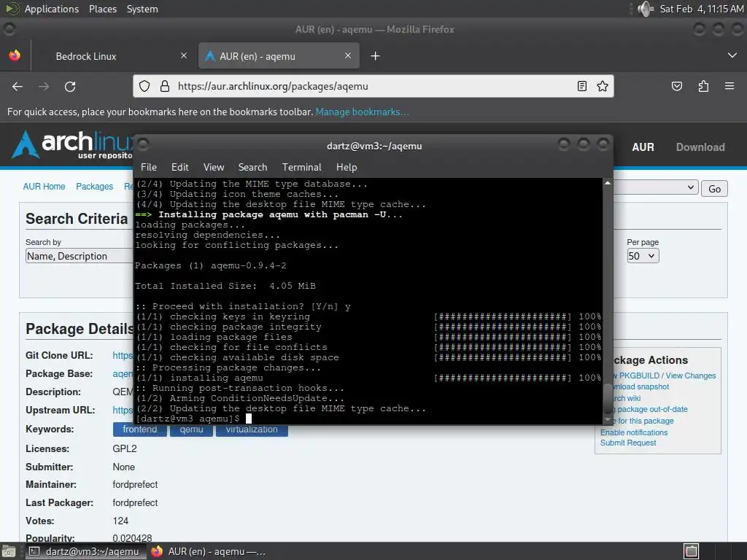Viewport: 747px width, 560px height.
Task: Click terminal scrollbar up arrow
Action: (x=608, y=183)
